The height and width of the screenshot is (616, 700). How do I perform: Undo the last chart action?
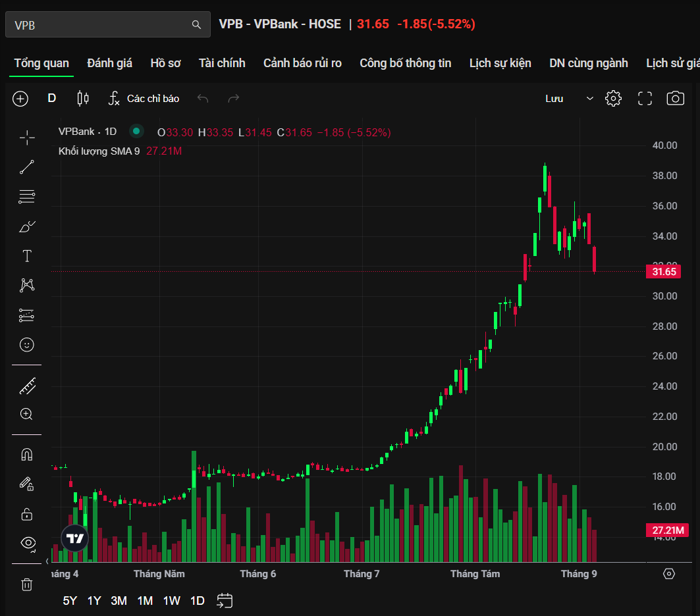[203, 98]
